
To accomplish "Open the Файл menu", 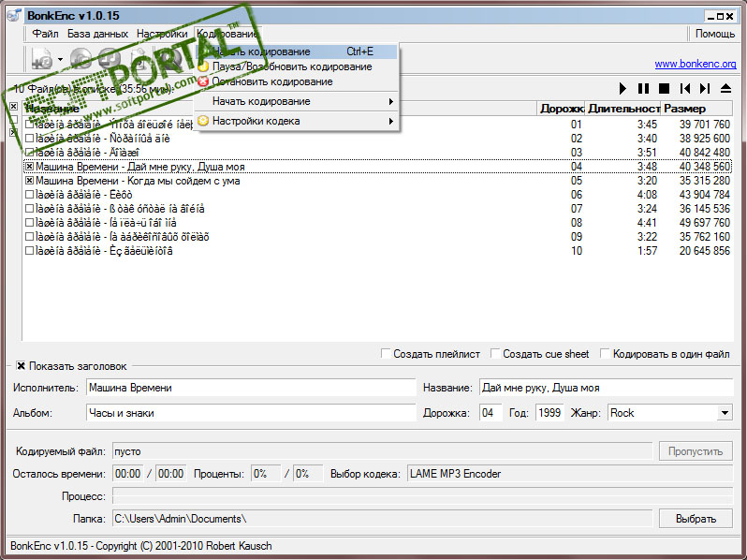I will (45, 34).
